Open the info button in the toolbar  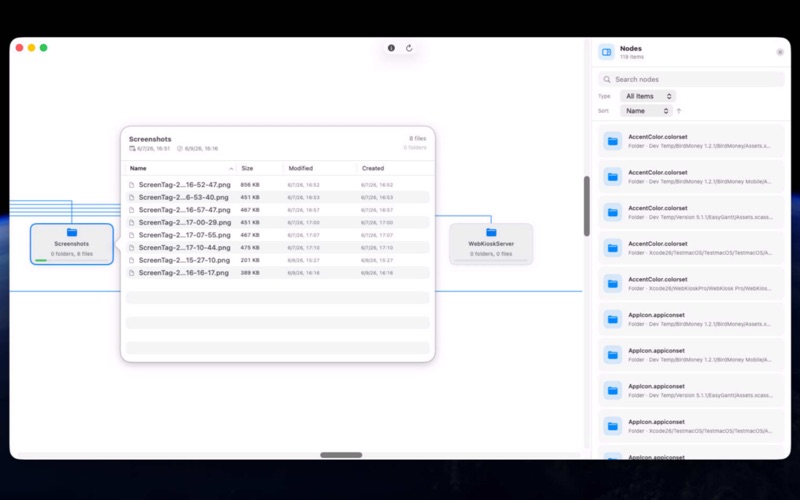click(x=391, y=48)
